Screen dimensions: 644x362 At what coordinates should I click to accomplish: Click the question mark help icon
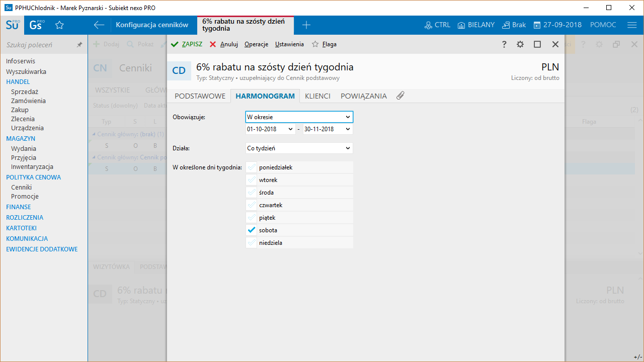504,44
